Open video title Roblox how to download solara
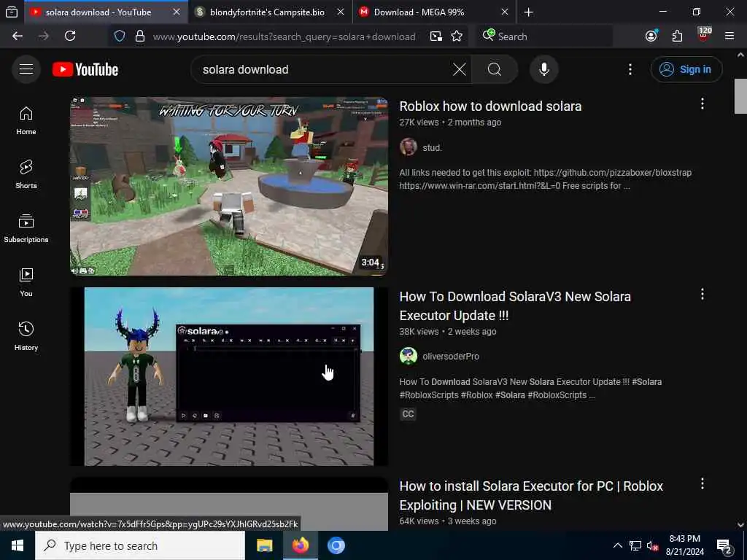Screen dimensions: 747x560 pos(490,106)
